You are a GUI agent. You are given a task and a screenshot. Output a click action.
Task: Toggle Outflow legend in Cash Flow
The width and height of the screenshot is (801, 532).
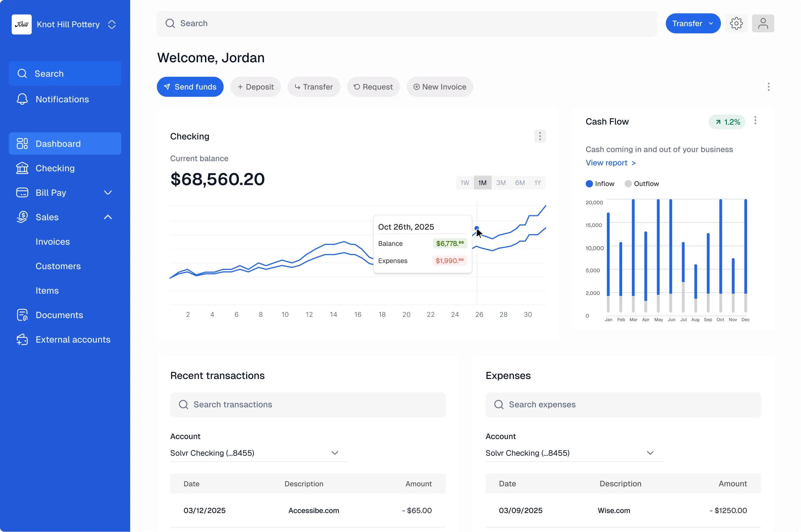point(642,184)
